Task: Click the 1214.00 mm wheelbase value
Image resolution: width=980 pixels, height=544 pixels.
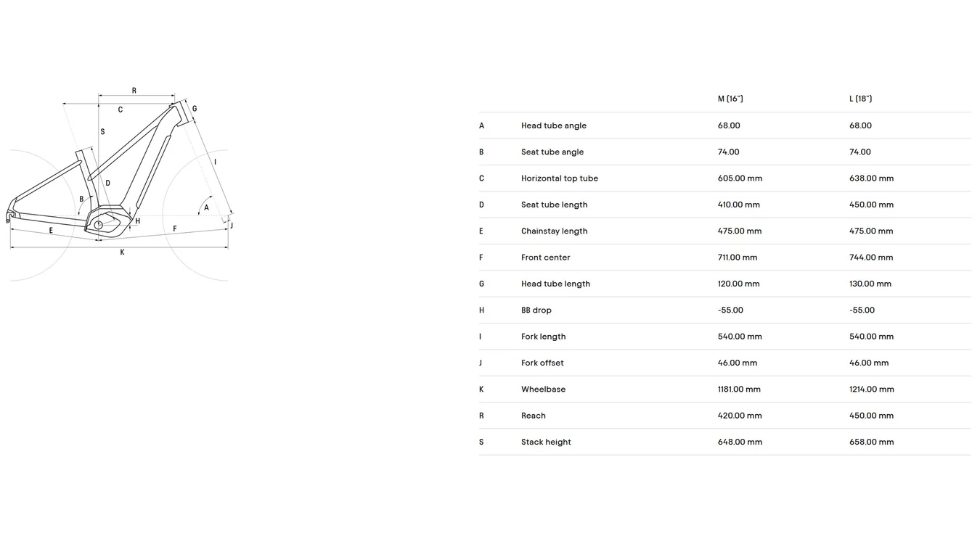Action: (872, 390)
